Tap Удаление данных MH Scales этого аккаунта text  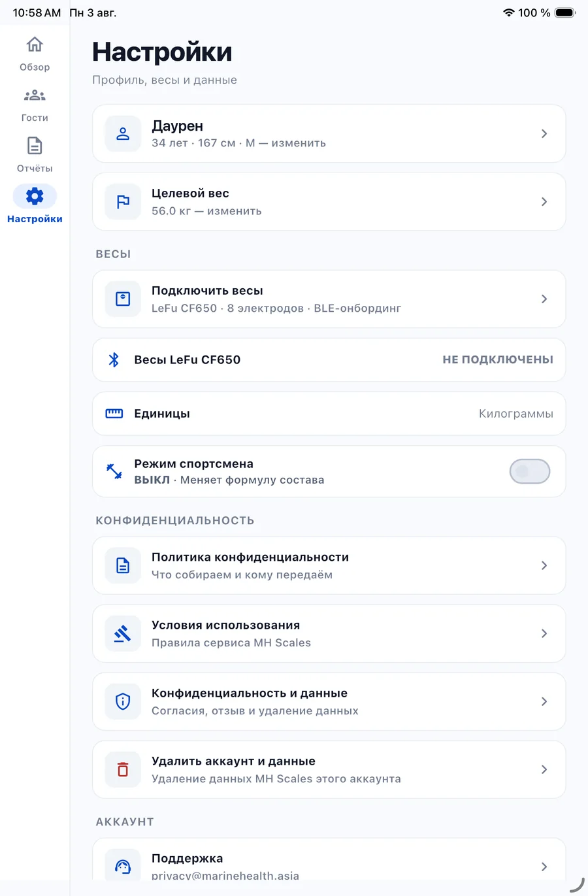pyautogui.click(x=276, y=778)
